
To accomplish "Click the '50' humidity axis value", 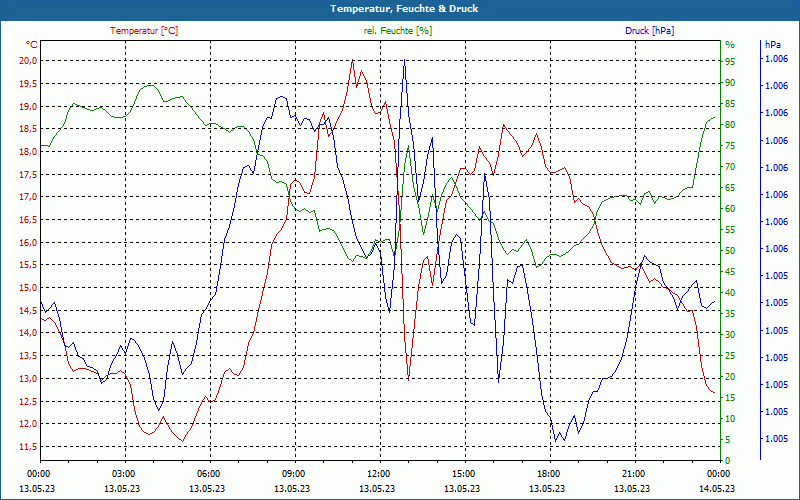I will click(730, 251).
